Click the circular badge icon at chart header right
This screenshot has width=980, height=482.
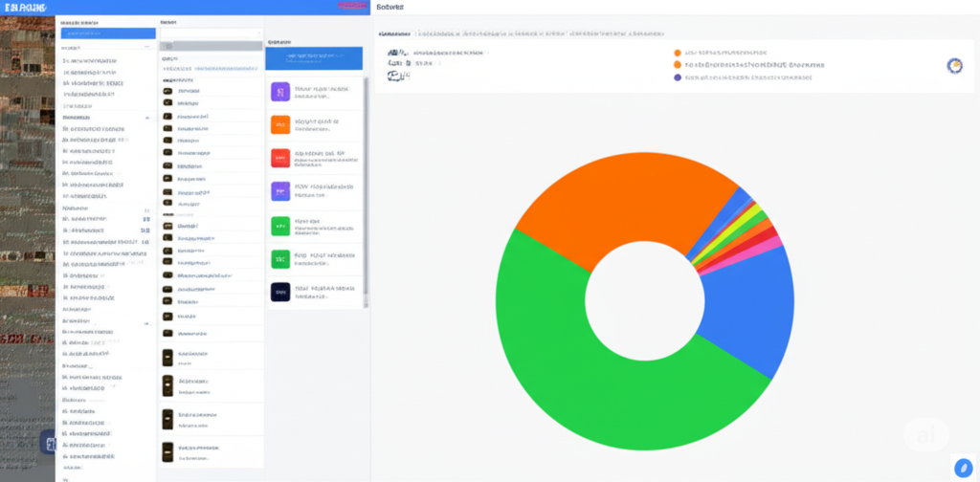954,65
